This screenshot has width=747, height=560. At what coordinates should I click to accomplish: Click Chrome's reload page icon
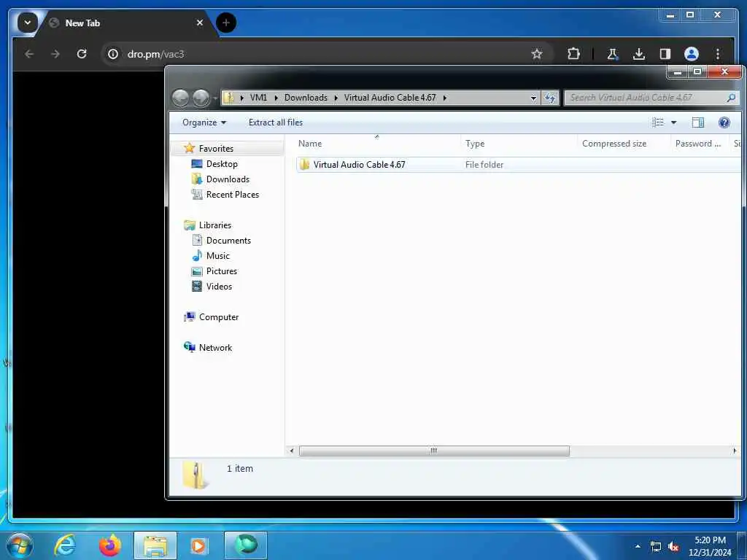[x=82, y=54]
